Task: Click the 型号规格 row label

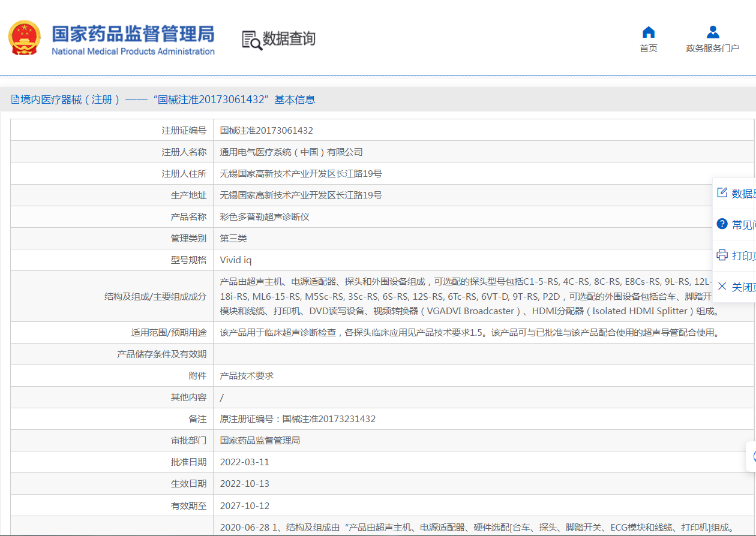Action: 188,260
